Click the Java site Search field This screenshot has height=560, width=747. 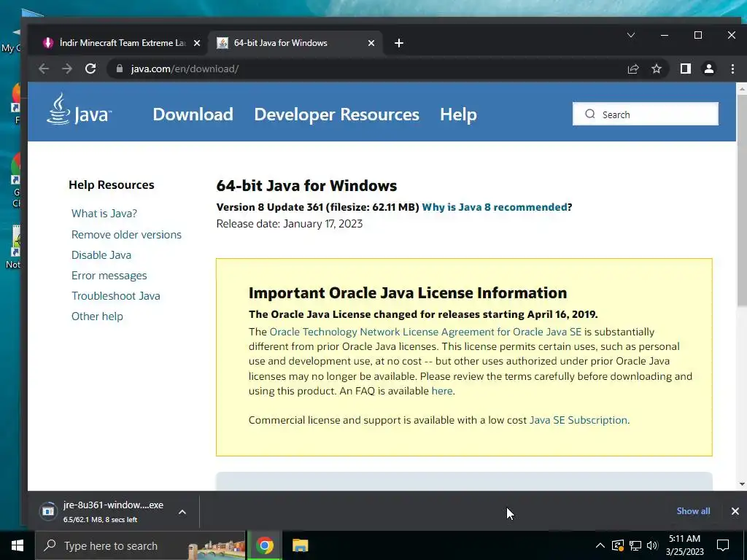[x=645, y=114]
